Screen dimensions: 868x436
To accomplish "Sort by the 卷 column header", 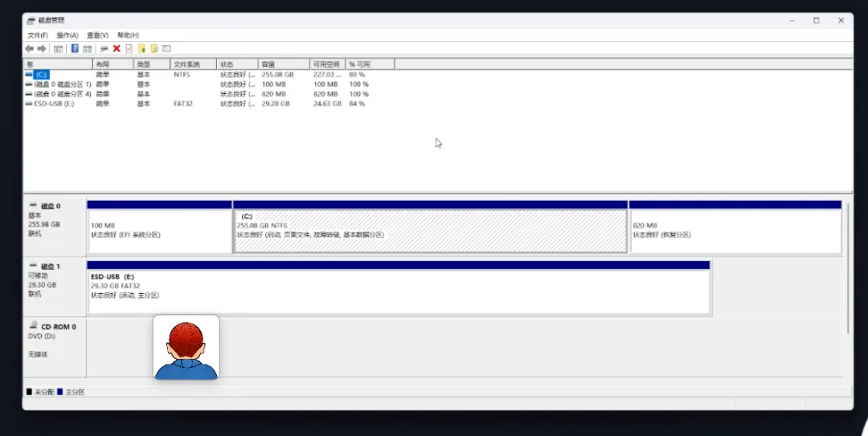I will 58,64.
